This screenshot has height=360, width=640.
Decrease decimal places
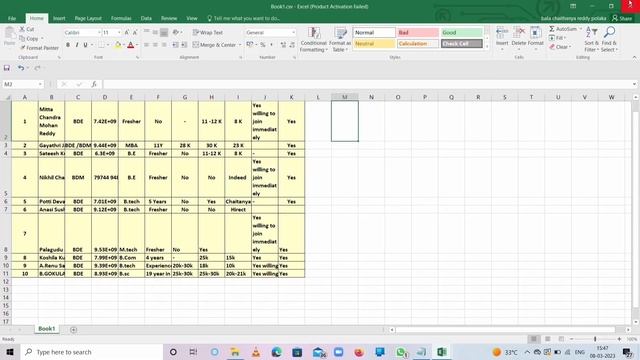point(292,45)
